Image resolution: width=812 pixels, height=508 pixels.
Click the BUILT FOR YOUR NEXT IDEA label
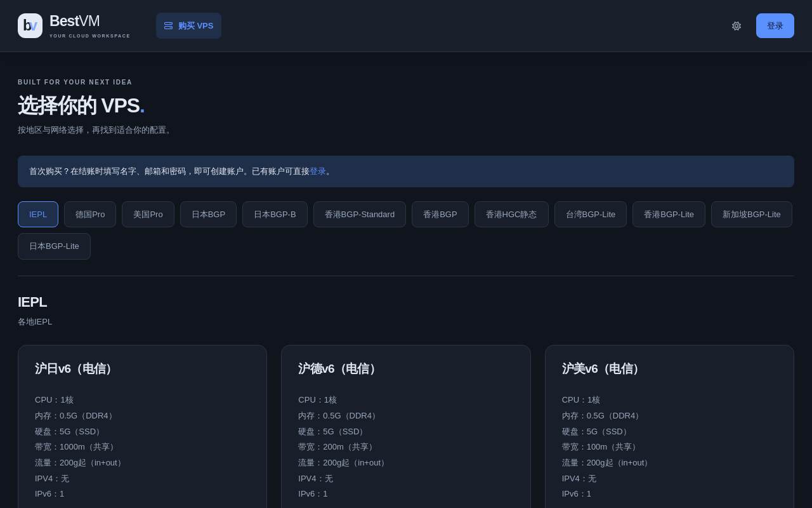pyautogui.click(x=75, y=82)
